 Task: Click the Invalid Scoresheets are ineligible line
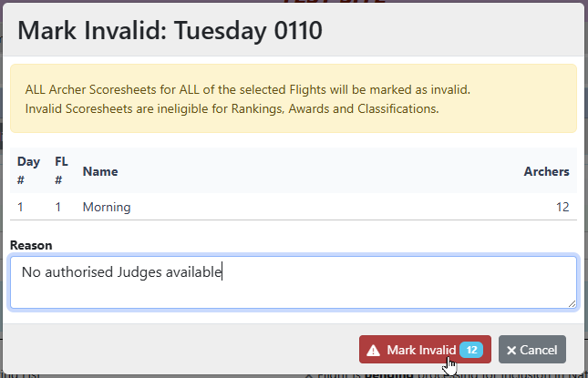click(x=232, y=109)
